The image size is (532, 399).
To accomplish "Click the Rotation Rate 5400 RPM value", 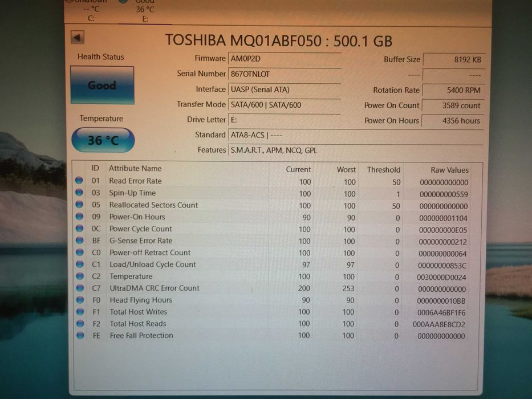I will click(x=453, y=90).
